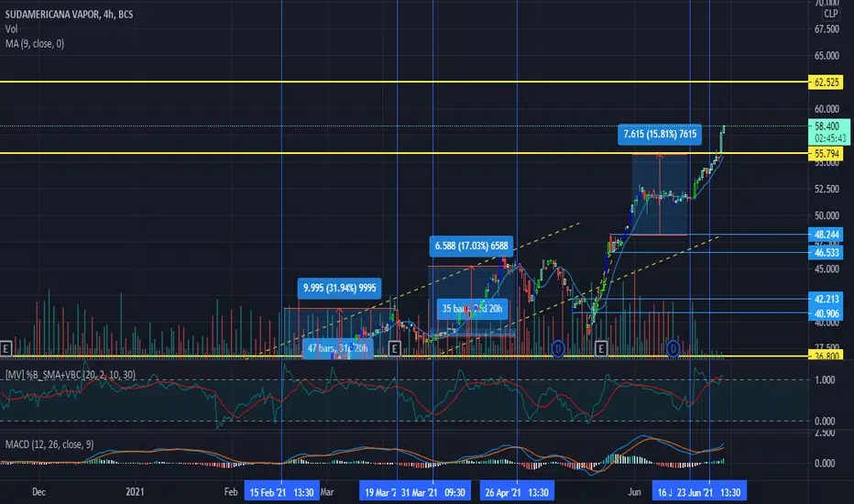This screenshot has height=504, width=854.
Task: Click the 65.000 price axis tick
Action: [827, 56]
